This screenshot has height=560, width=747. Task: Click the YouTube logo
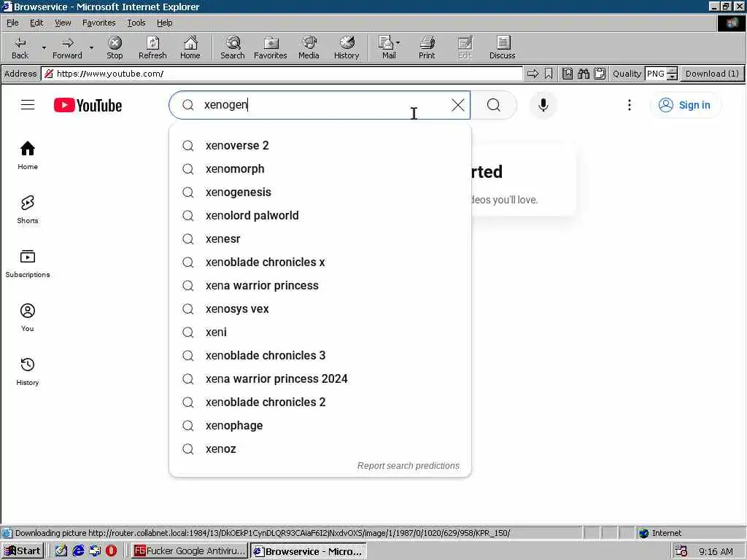tap(88, 105)
